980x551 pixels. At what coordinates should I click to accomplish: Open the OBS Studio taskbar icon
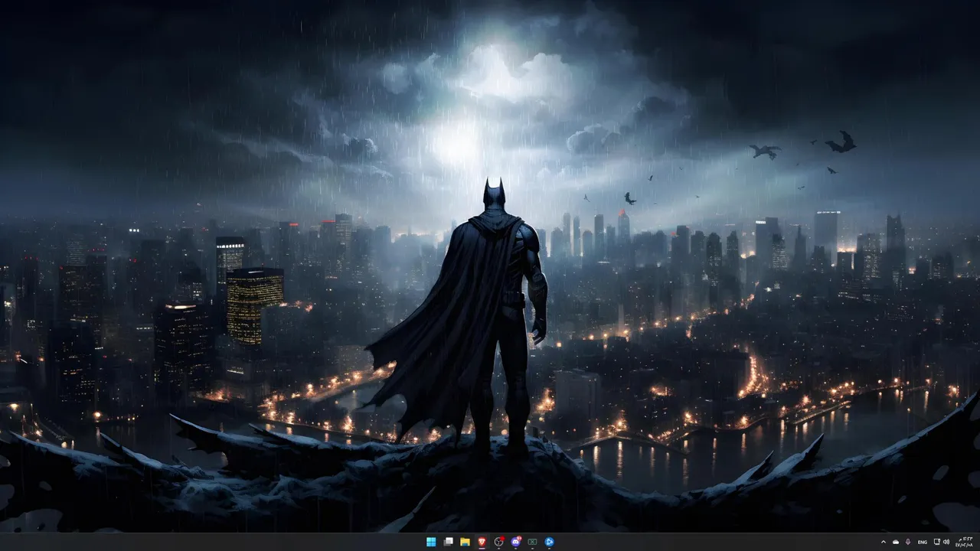click(x=499, y=542)
